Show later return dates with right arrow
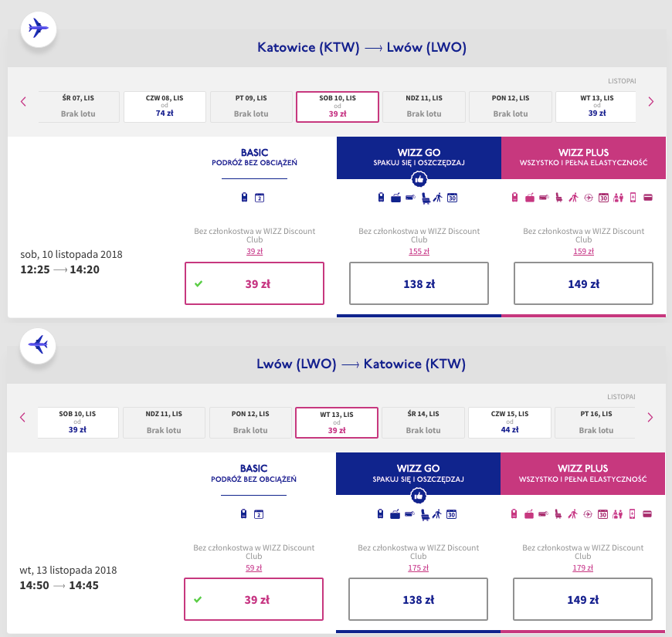672x637 pixels. point(650,417)
